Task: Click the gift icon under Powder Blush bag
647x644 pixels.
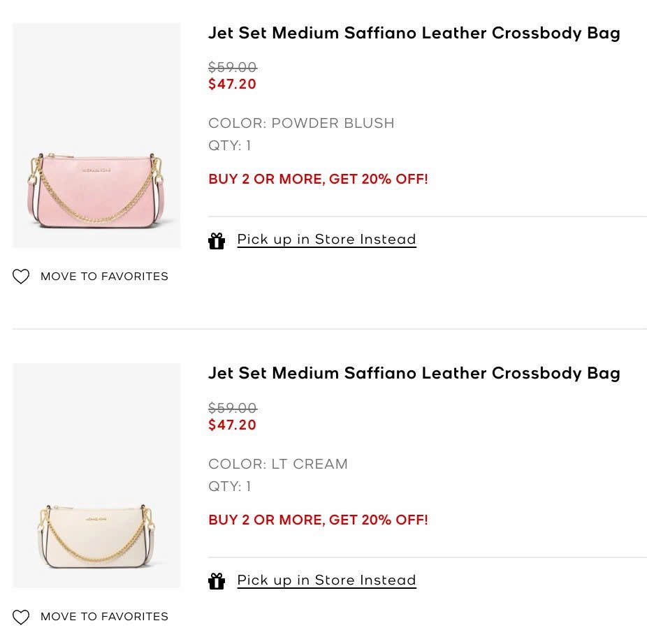Action: (217, 241)
